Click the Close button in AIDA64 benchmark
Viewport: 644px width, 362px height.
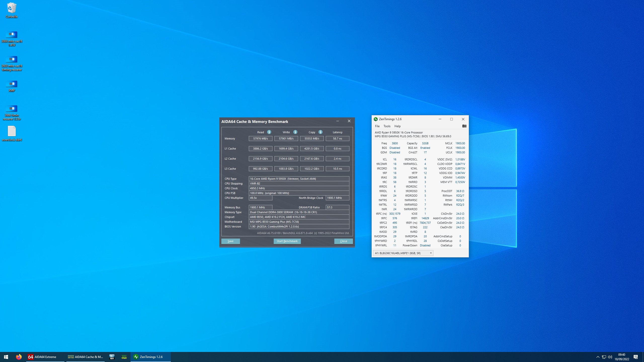(x=343, y=241)
